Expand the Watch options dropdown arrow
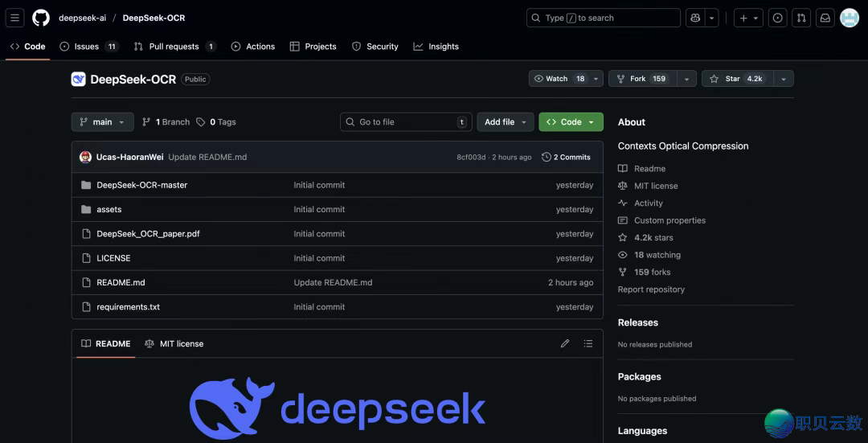This screenshot has height=443, width=868. (596, 79)
